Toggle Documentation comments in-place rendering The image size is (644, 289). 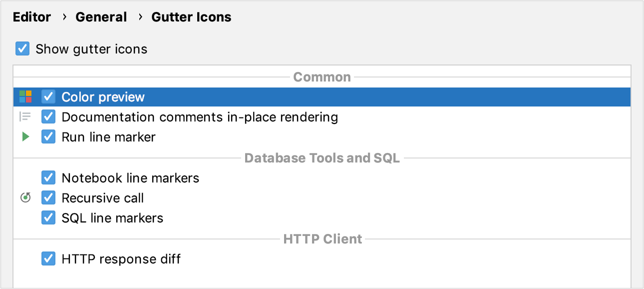48,116
